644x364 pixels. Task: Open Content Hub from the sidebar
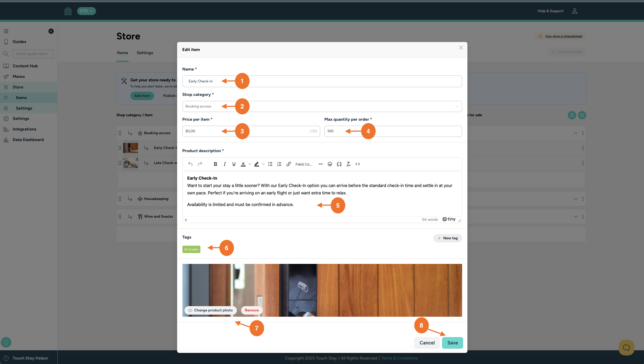(25, 66)
